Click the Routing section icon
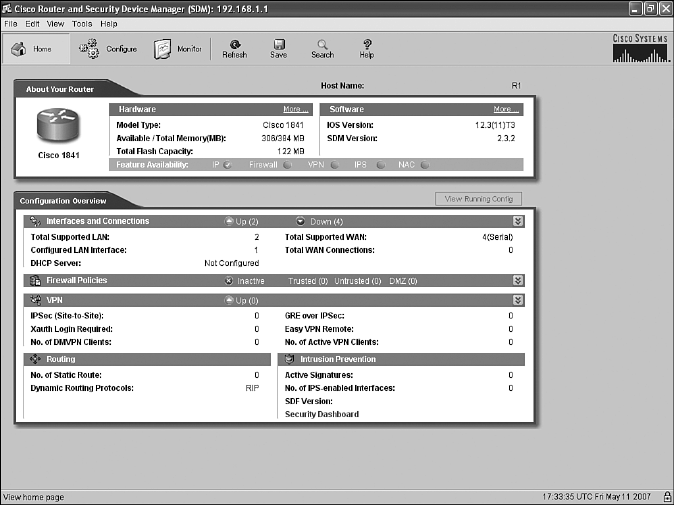 coord(35,359)
